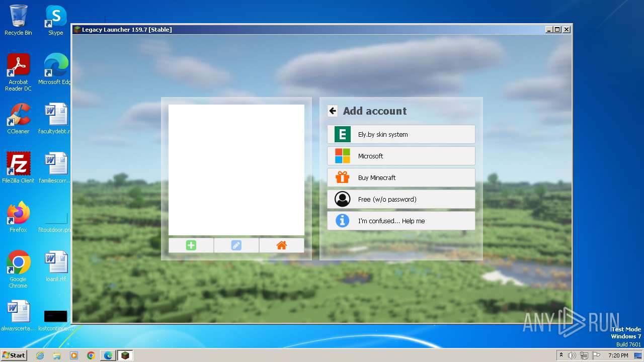Click the Show desktop button
Viewport: 644px width, 362px height.
pos(638,355)
